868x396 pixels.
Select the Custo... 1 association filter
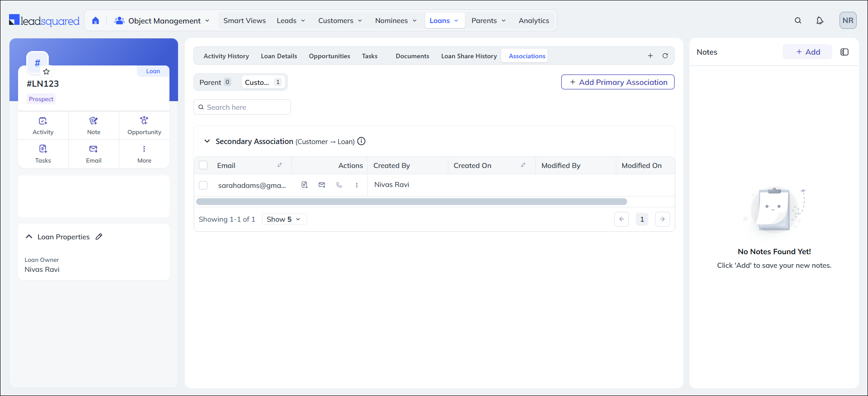pos(263,82)
